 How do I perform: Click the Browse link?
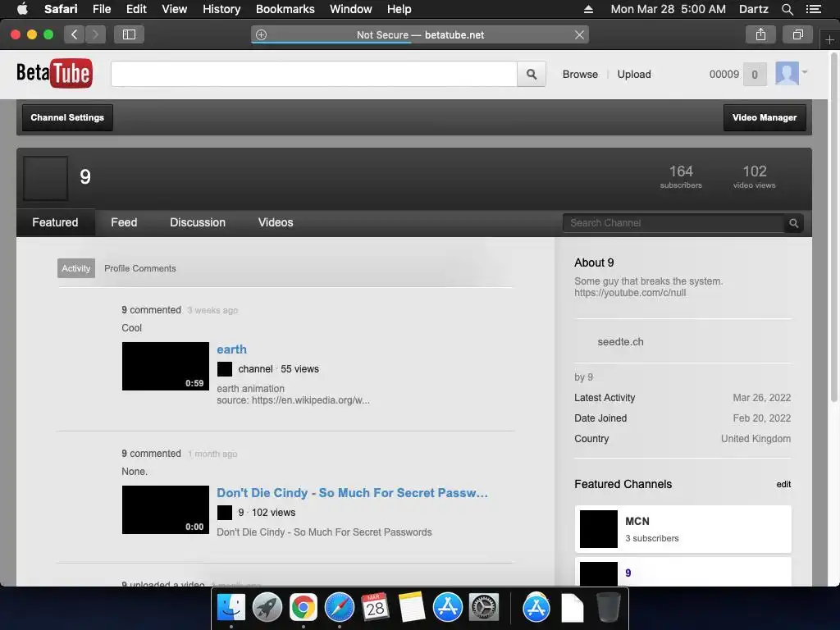tap(580, 75)
